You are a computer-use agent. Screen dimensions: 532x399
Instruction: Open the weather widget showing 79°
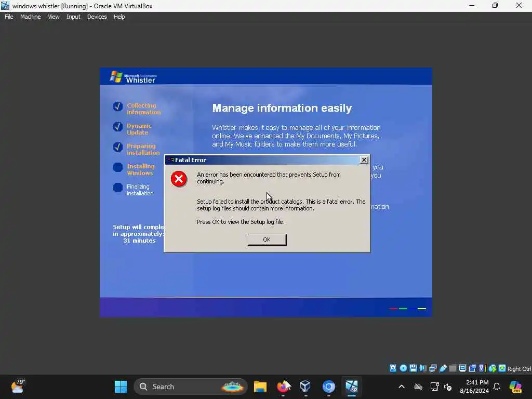tap(18, 387)
